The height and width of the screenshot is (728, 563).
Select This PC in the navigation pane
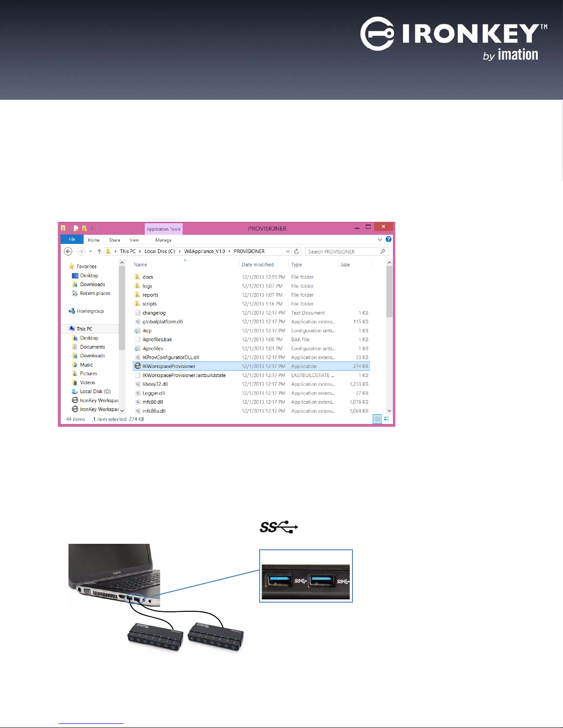[x=84, y=329]
